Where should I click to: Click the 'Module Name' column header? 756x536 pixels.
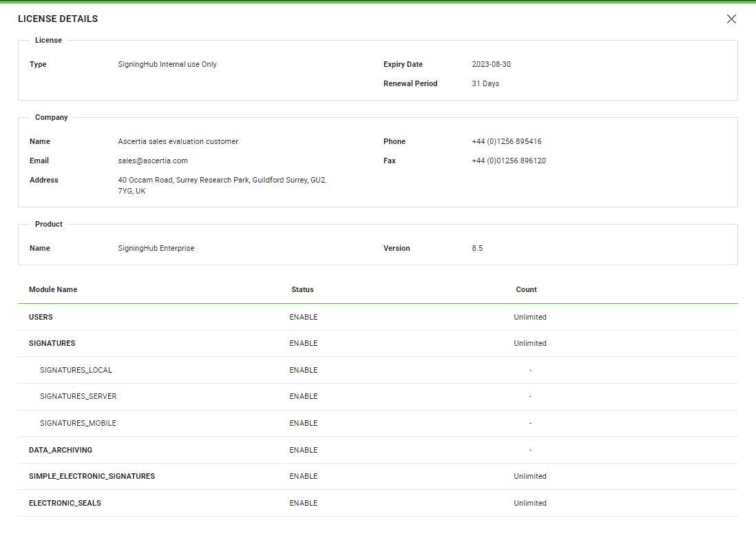pos(53,289)
